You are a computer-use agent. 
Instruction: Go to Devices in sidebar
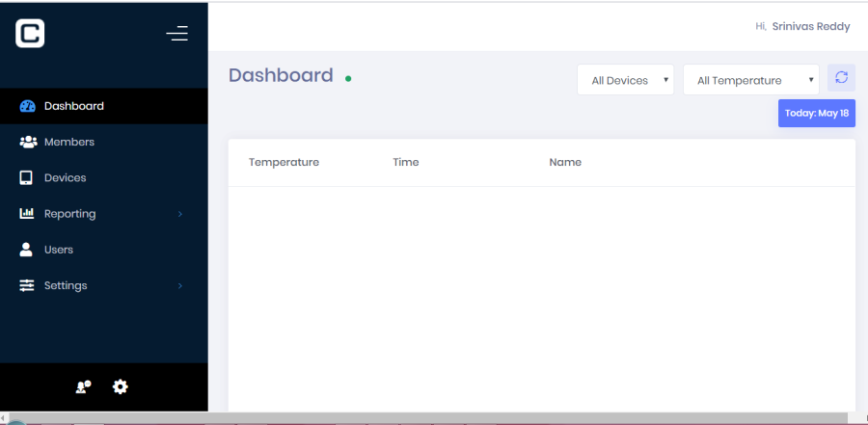coord(104,177)
